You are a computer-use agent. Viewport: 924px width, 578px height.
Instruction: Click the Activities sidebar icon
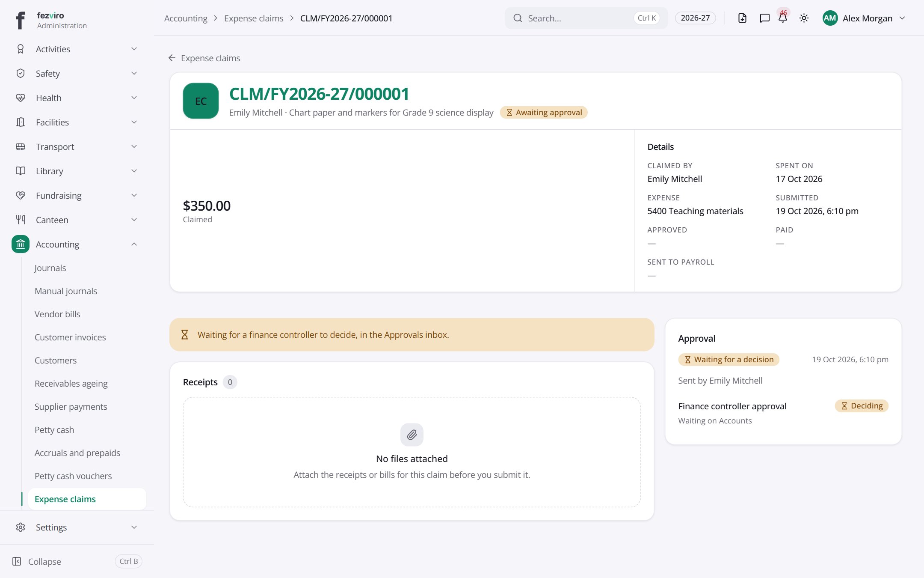[x=21, y=49]
